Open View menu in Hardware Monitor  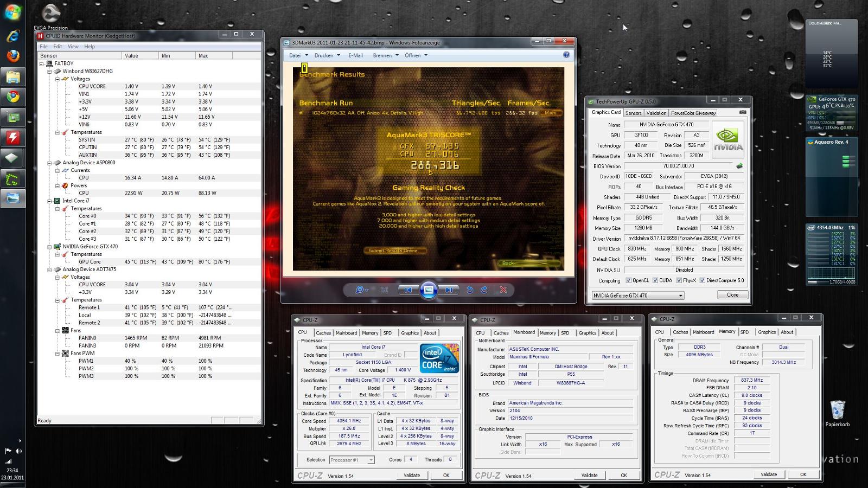coord(73,47)
